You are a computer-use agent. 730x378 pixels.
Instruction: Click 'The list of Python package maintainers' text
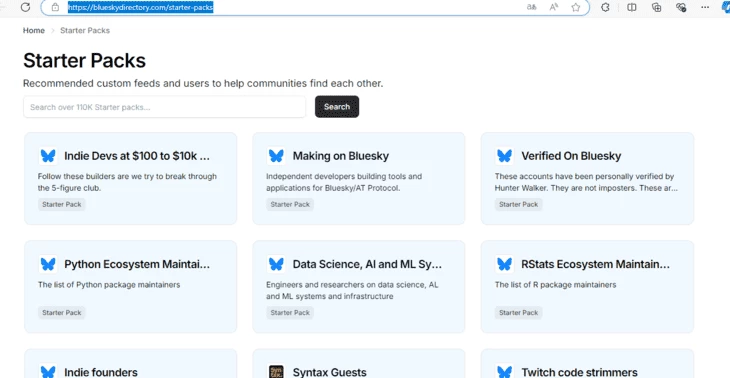pyautogui.click(x=109, y=284)
